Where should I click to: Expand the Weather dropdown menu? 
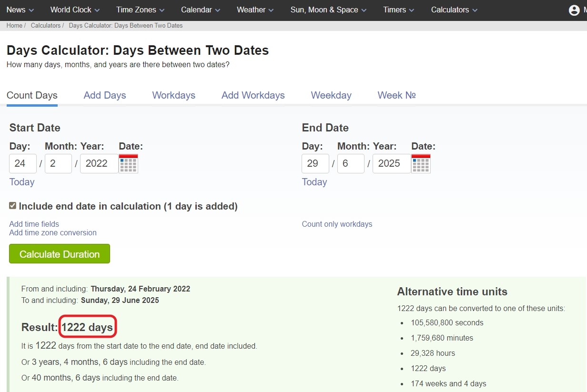click(x=255, y=10)
